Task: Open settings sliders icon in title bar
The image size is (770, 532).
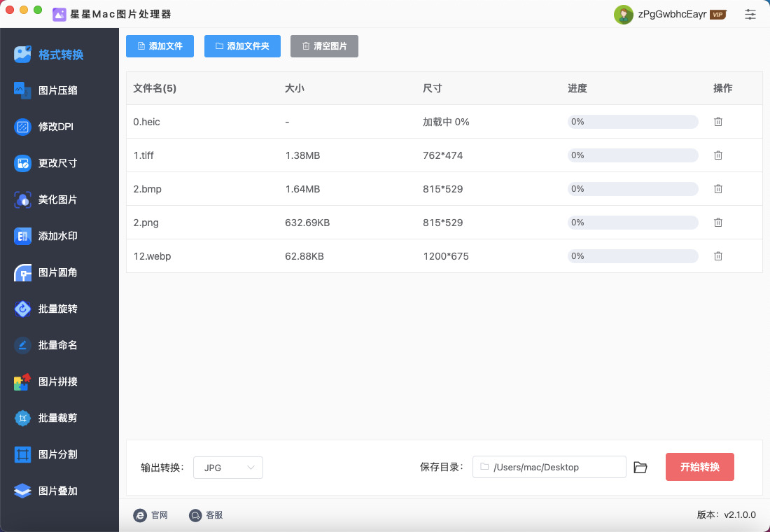Action: (x=750, y=14)
